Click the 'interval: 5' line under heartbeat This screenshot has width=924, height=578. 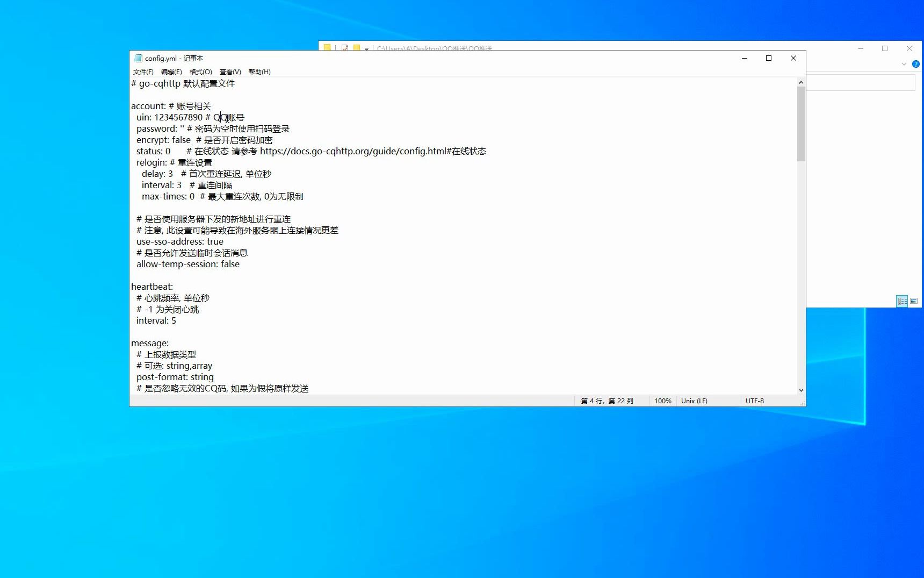click(156, 320)
